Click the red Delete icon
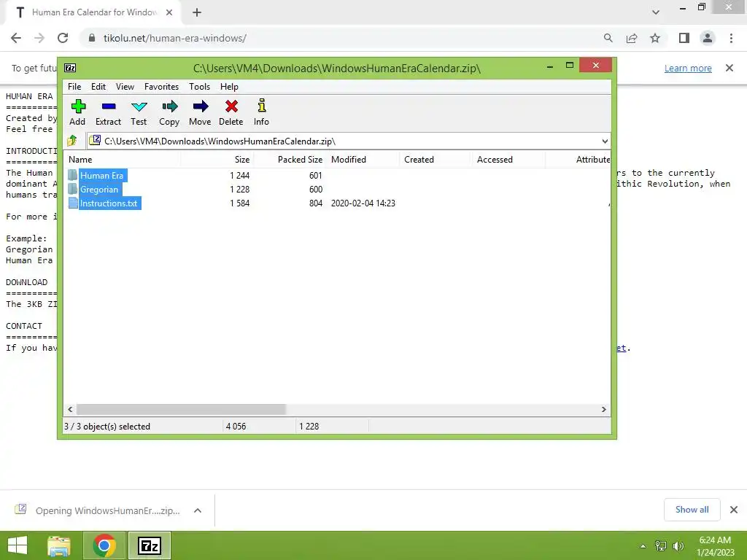747x560 pixels. click(231, 113)
